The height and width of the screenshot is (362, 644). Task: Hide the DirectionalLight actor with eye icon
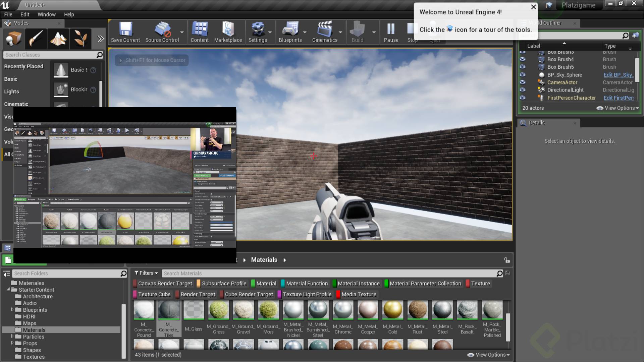point(523,90)
